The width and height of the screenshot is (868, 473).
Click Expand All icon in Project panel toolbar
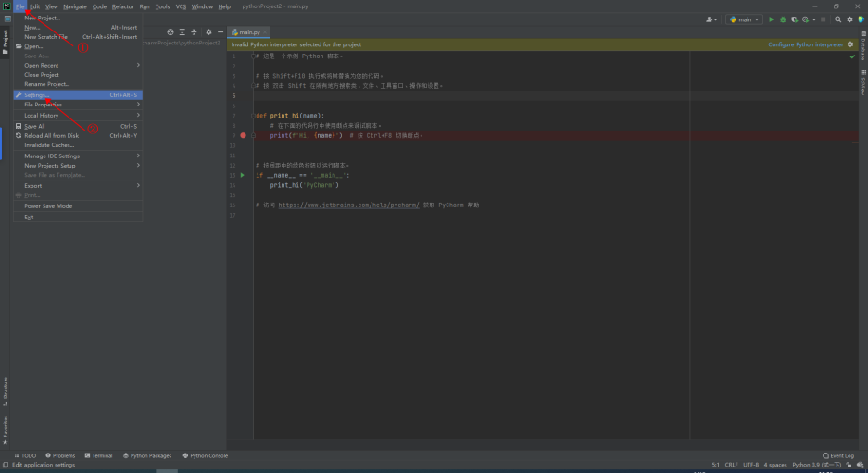[182, 32]
